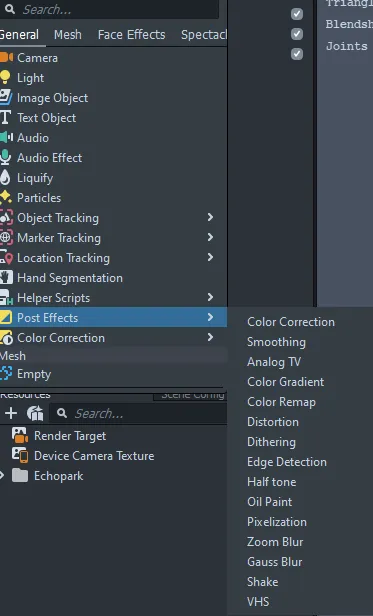Toggle the topmost checkbox in the panel
The image size is (373, 616).
(x=297, y=14)
